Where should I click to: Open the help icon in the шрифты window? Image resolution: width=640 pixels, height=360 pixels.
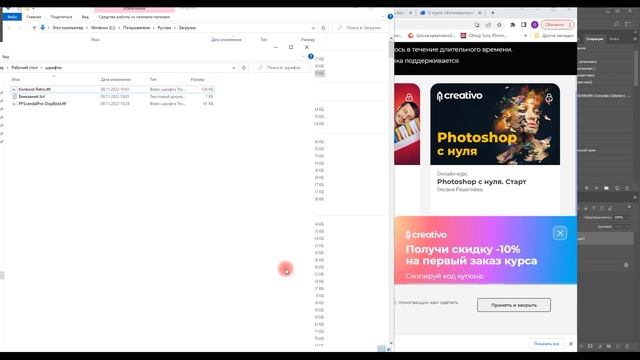pos(311,56)
